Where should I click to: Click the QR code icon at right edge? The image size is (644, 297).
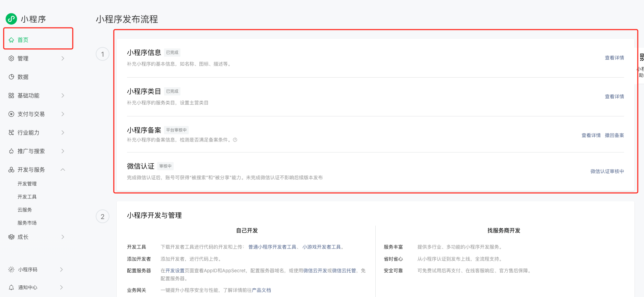click(642, 57)
